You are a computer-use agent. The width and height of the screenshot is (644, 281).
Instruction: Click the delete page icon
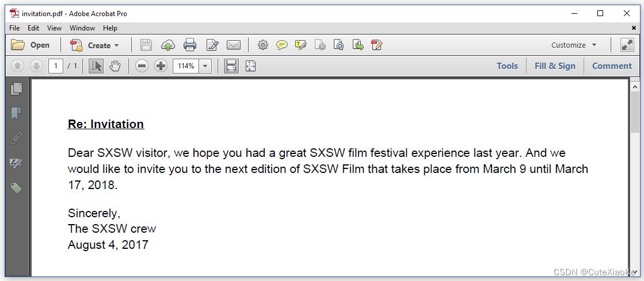pyautogui.click(x=320, y=45)
